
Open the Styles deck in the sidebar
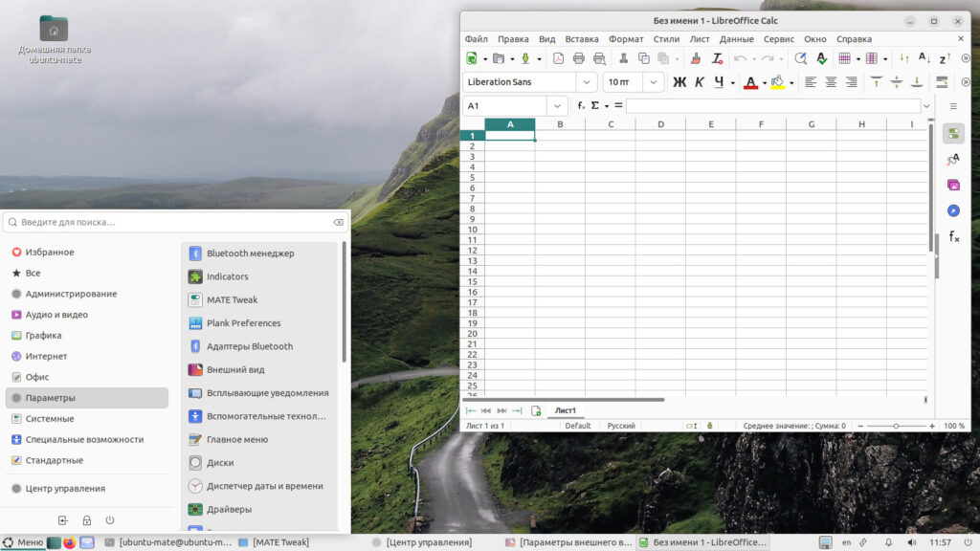click(953, 160)
